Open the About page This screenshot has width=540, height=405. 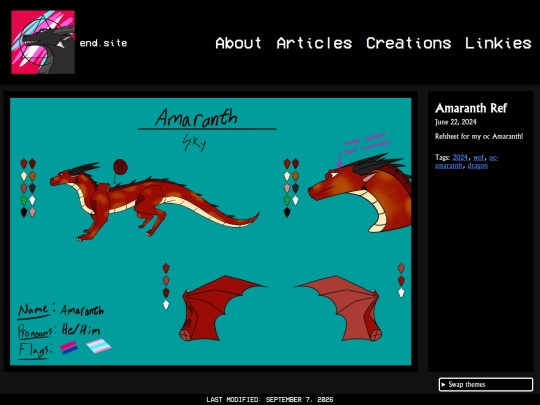238,43
